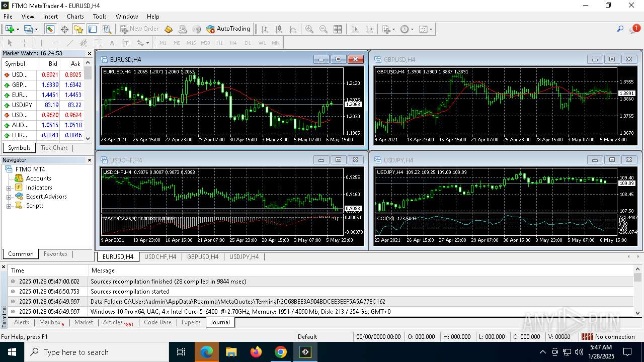Screen dimensions: 644x362
Task: Select the H4 timeframe button
Action: [233, 43]
